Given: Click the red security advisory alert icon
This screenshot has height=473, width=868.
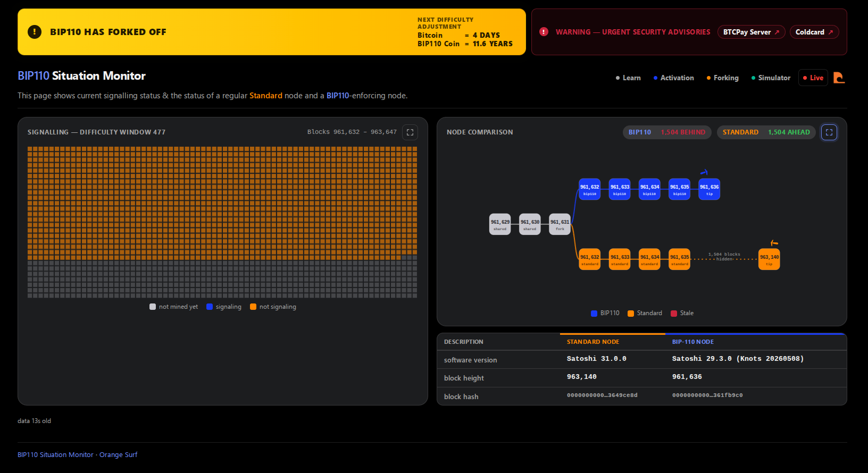Looking at the screenshot, I should tap(544, 32).
